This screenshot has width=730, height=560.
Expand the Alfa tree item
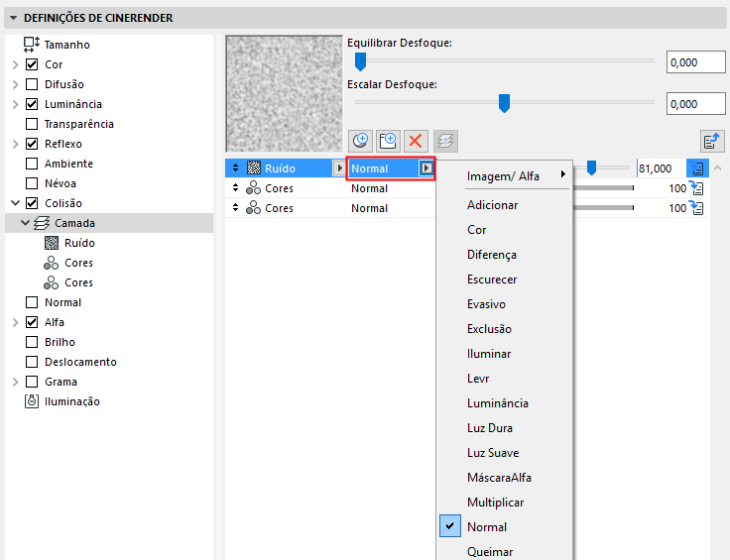tap(15, 322)
